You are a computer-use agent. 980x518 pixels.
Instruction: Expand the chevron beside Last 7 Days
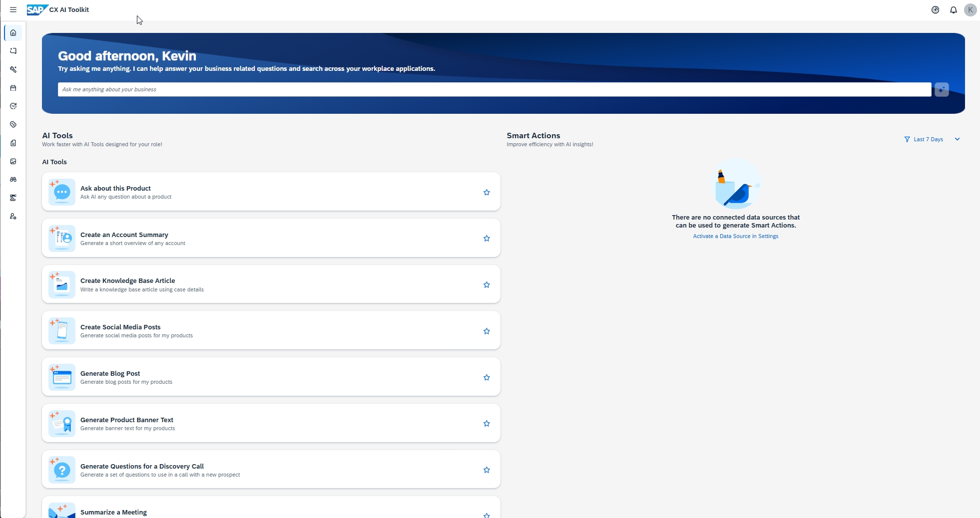coord(957,139)
